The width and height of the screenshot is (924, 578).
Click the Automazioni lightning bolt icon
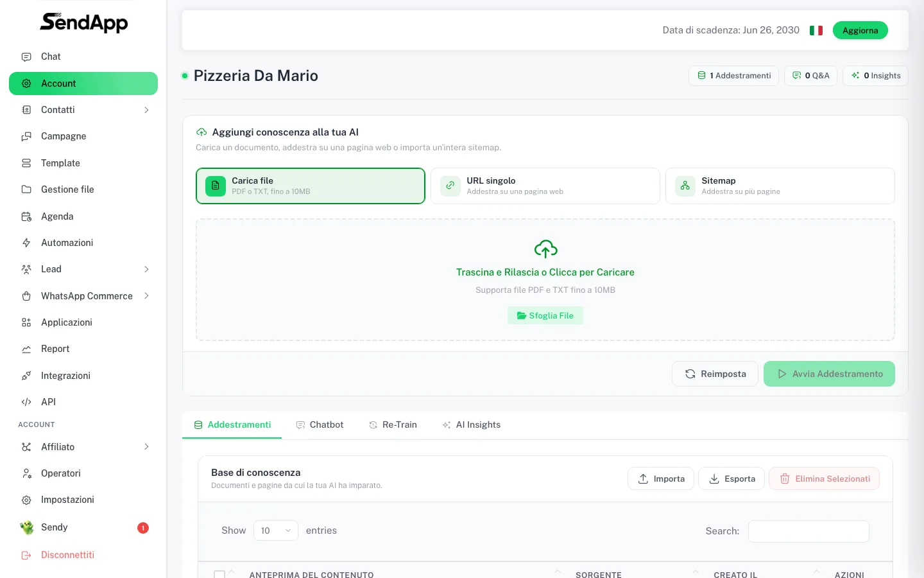point(26,243)
